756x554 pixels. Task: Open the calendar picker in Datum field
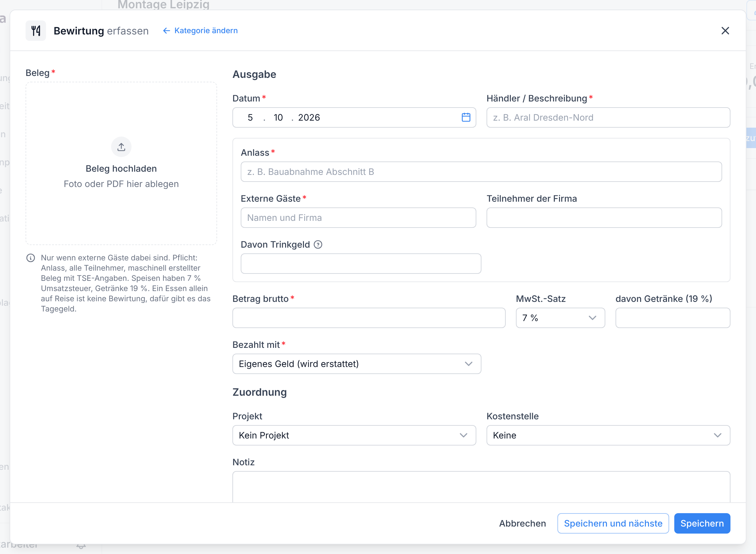point(466,117)
